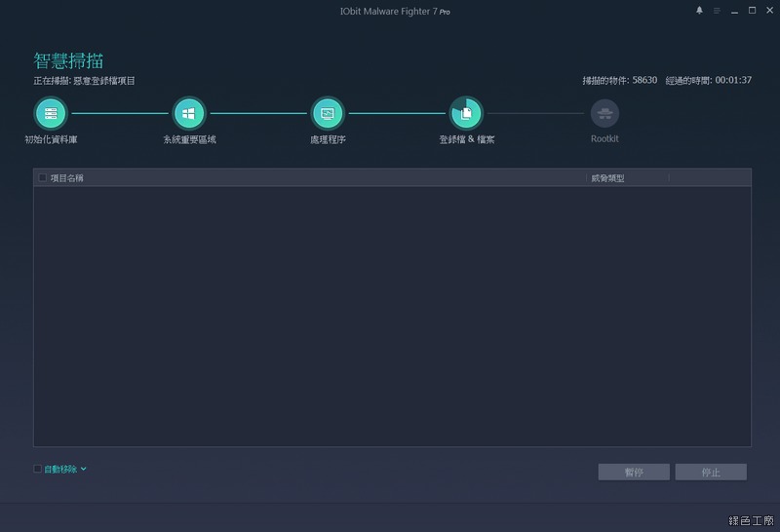Click the Processes scan step icon
Screen dimensions: 780x532
coord(328,113)
